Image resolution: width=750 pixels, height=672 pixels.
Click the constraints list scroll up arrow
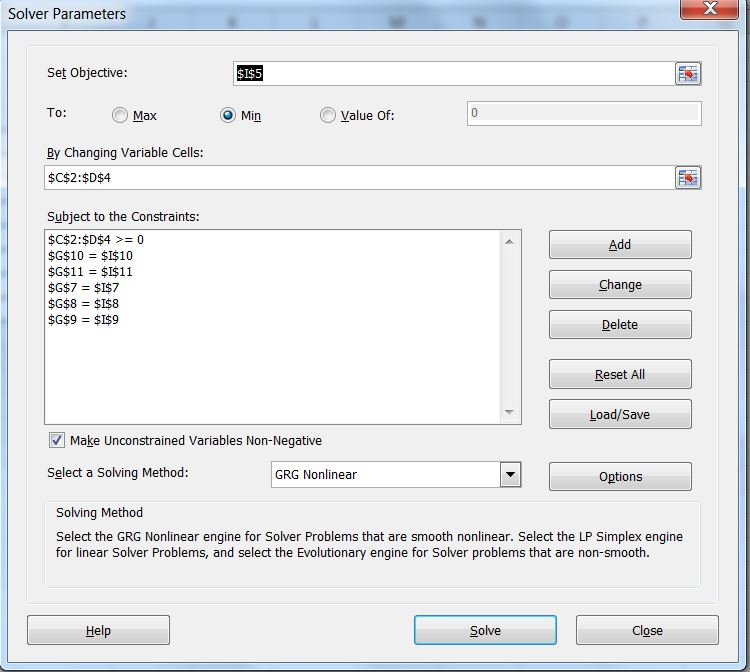click(x=509, y=242)
